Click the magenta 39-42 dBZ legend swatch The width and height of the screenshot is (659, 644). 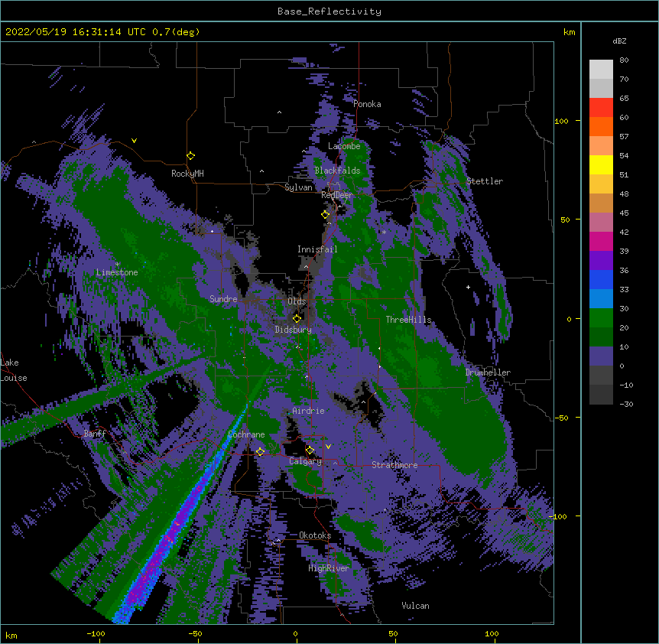point(601,241)
